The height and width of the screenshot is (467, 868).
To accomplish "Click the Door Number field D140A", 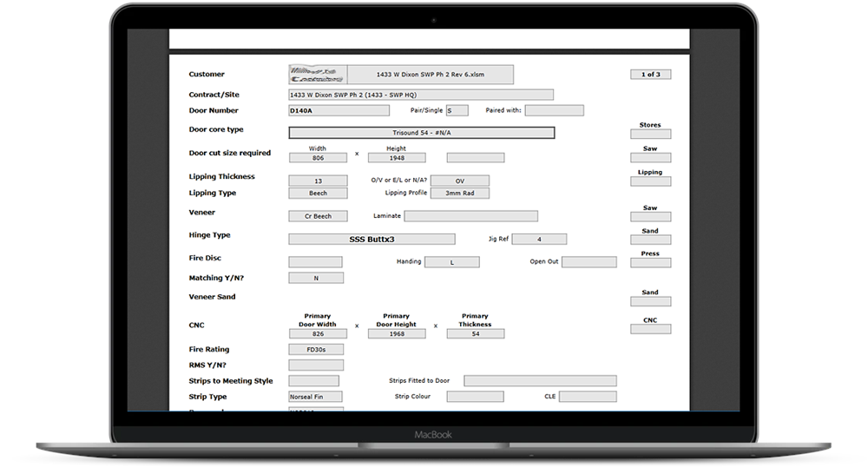I will [x=316, y=111].
